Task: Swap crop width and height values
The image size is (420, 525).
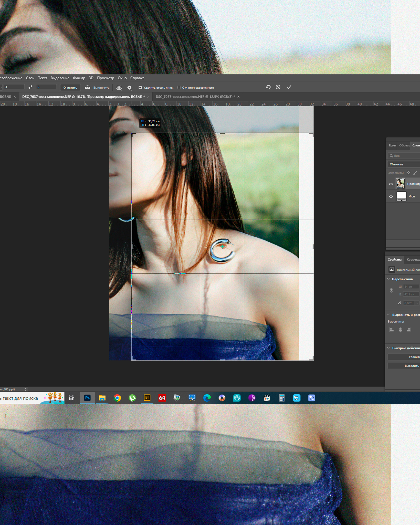Action: [31, 87]
